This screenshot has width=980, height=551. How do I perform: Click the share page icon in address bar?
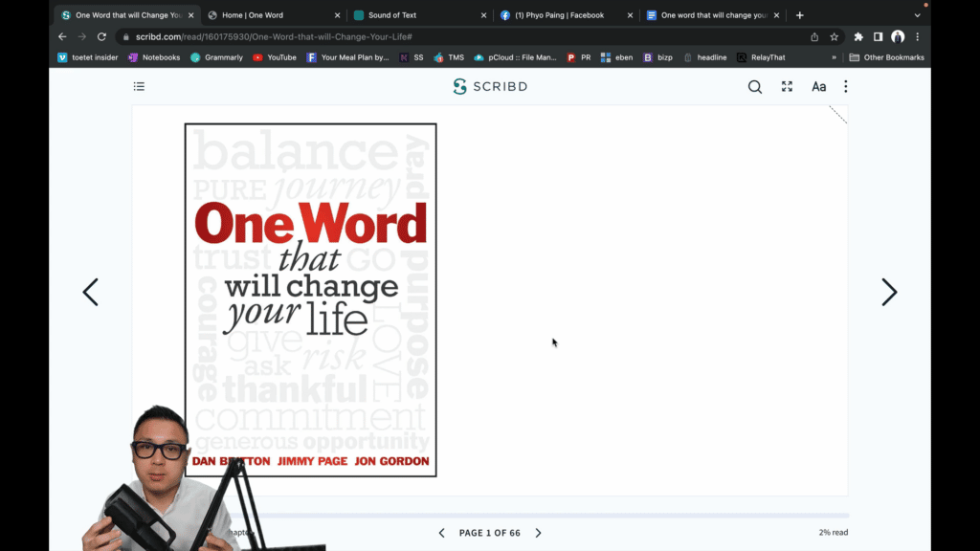point(814,37)
